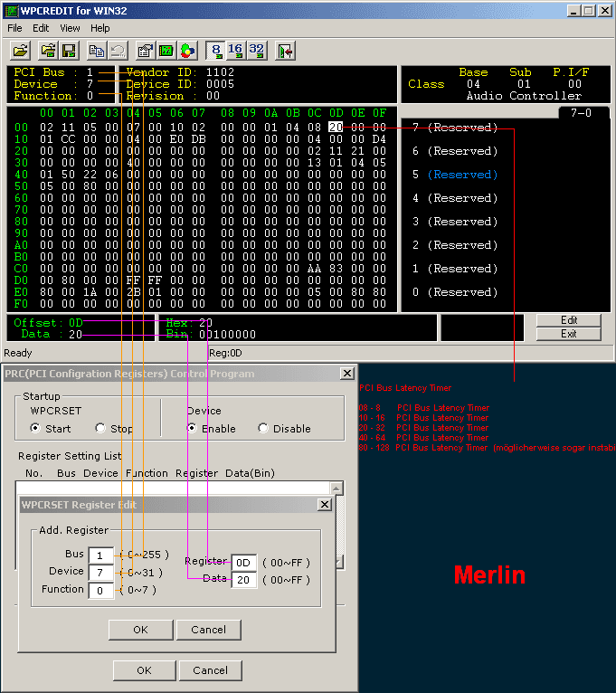Select bit 5 (Reserved) highlighted row
This screenshot has width=616, height=693.
click(455, 175)
